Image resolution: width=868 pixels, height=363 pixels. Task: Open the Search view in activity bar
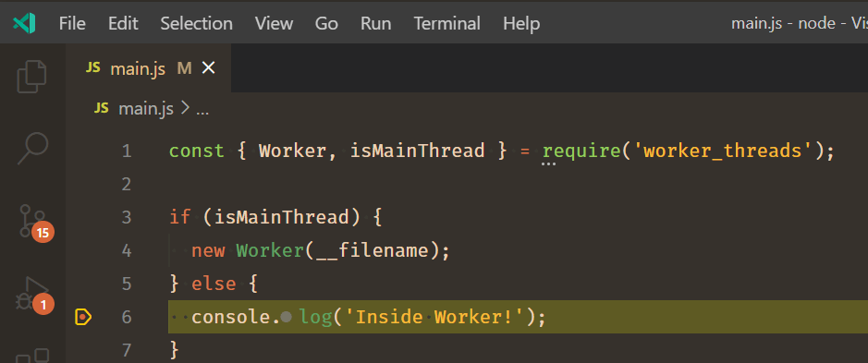32,149
